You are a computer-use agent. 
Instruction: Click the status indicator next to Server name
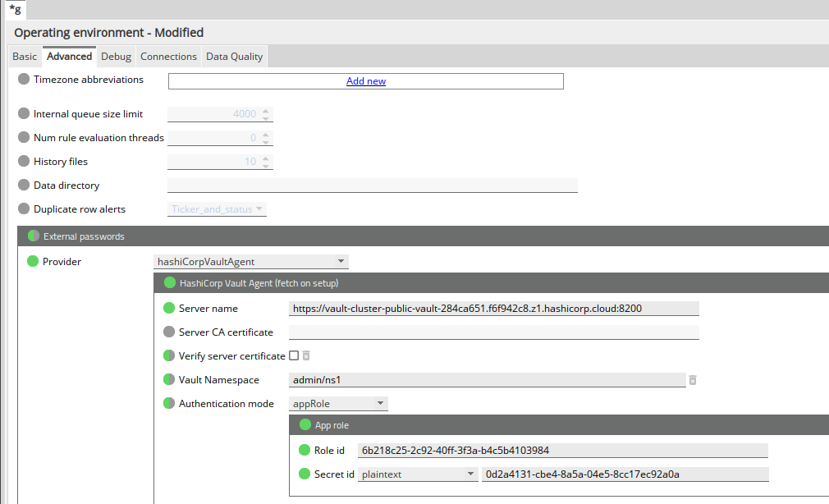169,309
